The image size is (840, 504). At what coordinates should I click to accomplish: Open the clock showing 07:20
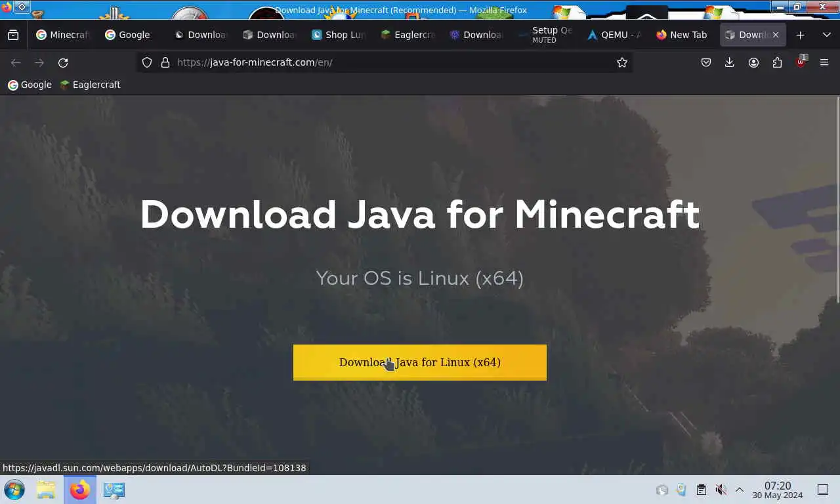tap(778, 490)
